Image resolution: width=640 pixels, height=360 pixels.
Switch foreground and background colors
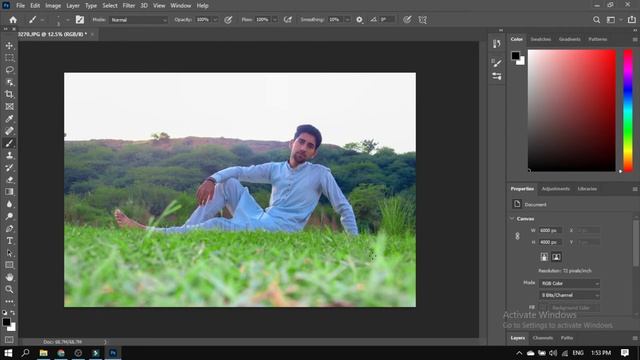(13, 313)
